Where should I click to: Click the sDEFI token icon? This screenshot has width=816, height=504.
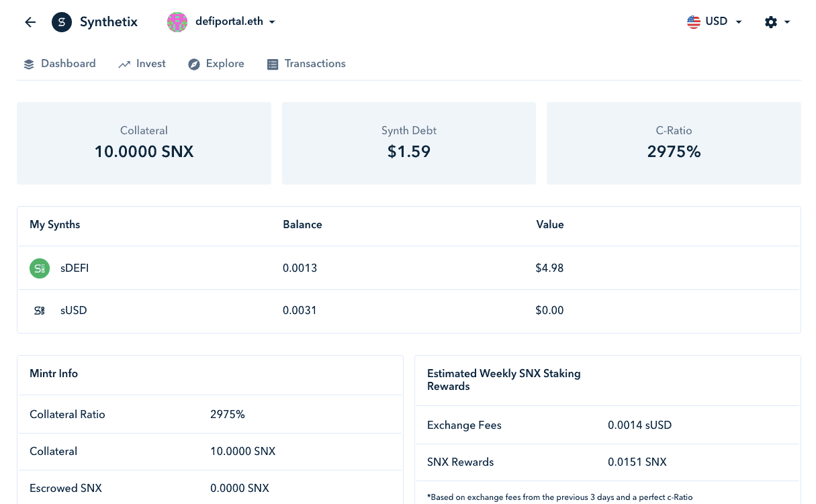40,268
